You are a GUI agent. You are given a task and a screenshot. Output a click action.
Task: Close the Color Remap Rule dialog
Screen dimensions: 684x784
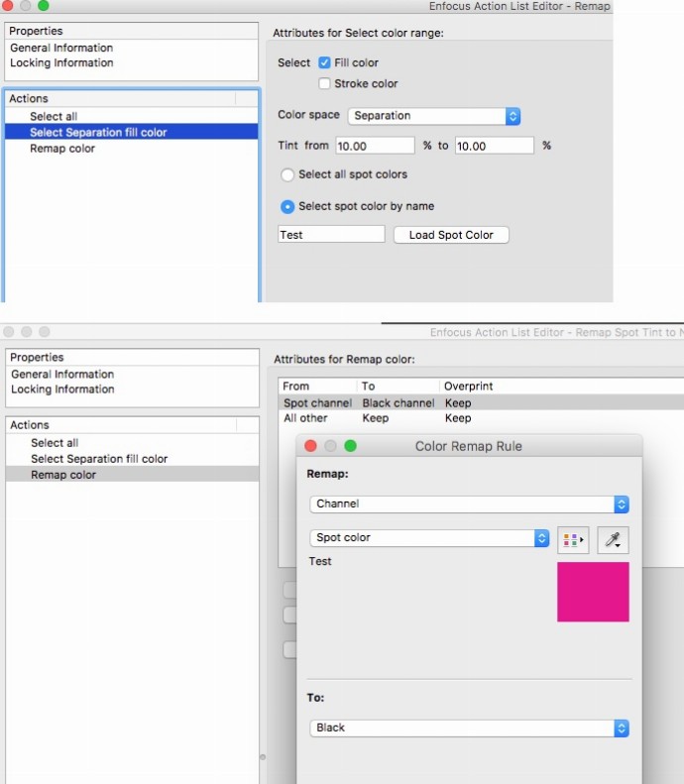pos(310,446)
